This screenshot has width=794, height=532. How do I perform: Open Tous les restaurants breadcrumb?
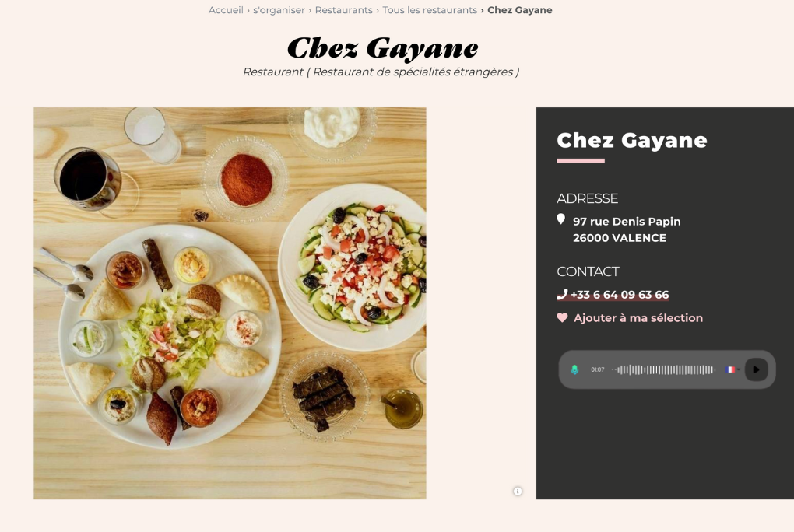click(x=430, y=10)
